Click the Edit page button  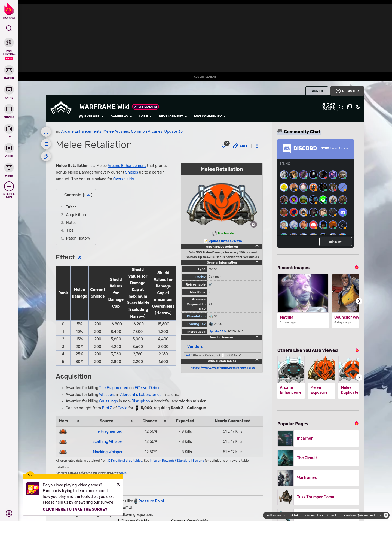point(240,146)
